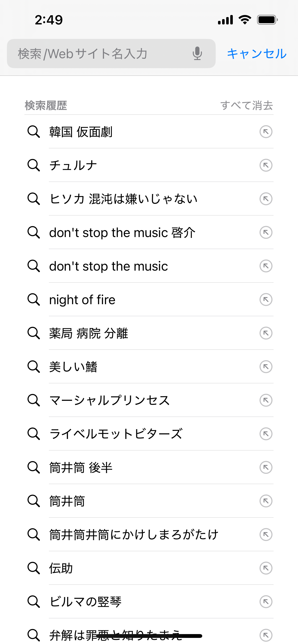298x644 pixels.
Task: Tap the fill-in arrow icon beside 韓国 仮面劇
Action: click(266, 132)
